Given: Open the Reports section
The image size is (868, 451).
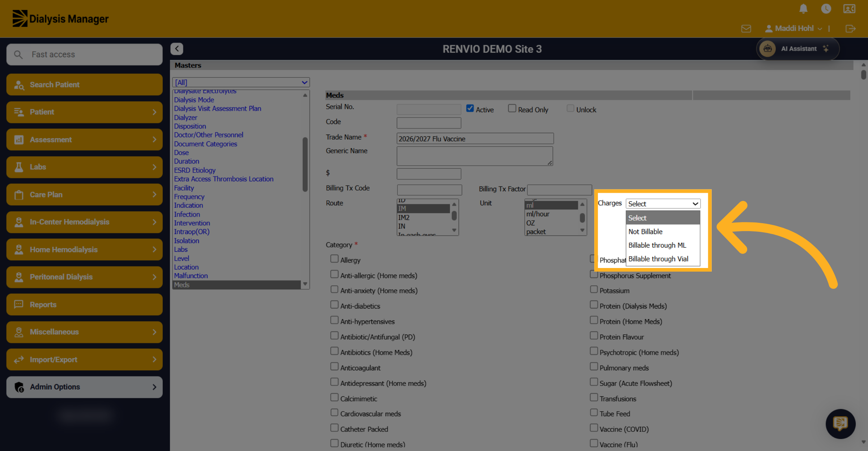Looking at the screenshot, I should tap(84, 305).
